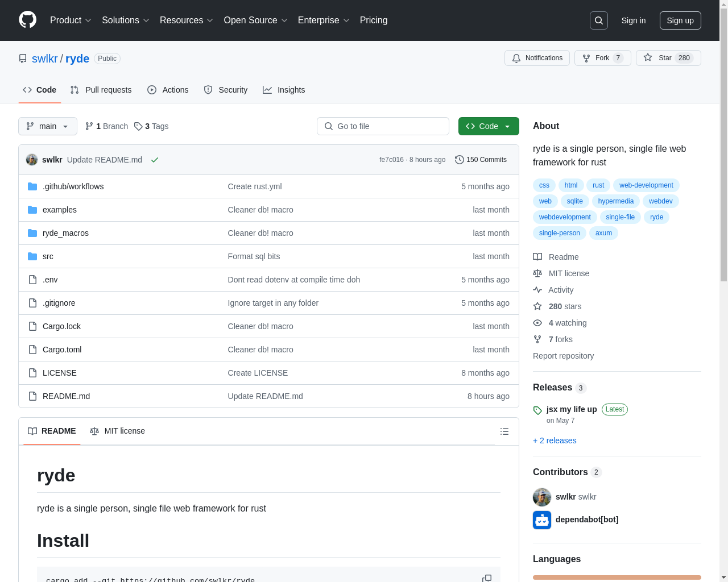Click the src folder icon
Screen dimensions: 728x582
click(32, 256)
